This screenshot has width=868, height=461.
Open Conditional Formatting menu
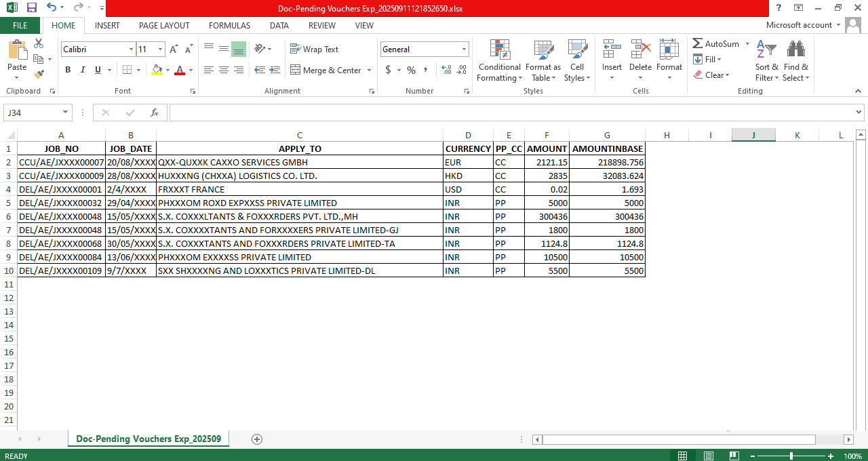tap(499, 61)
